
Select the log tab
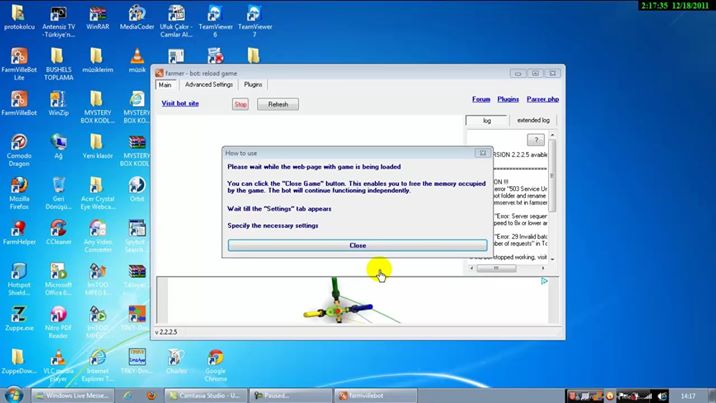tap(487, 120)
